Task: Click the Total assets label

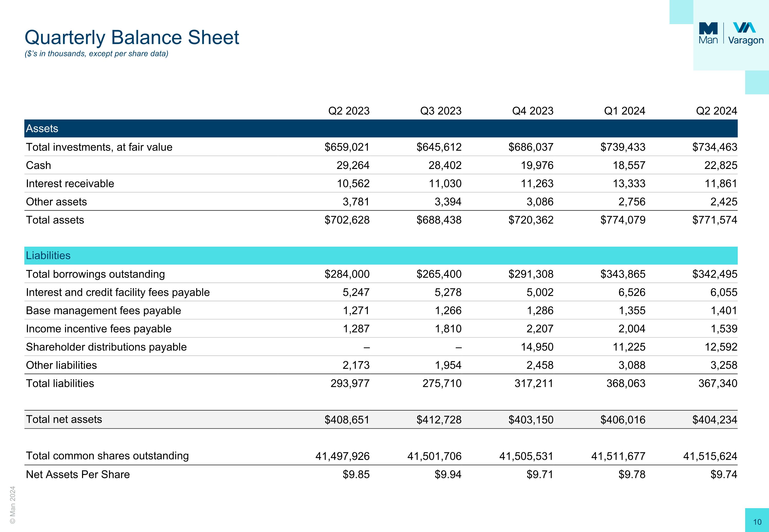Action: click(55, 220)
